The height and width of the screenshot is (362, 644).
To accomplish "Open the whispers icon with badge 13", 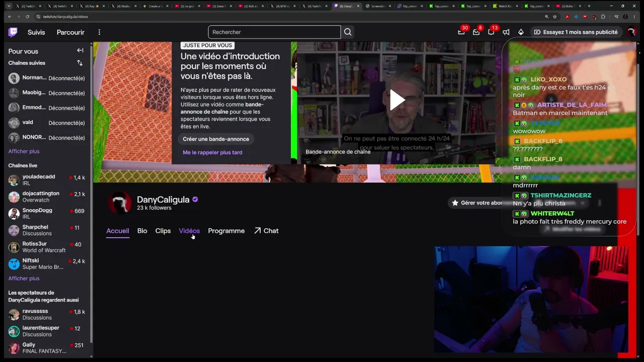I will tap(491, 32).
